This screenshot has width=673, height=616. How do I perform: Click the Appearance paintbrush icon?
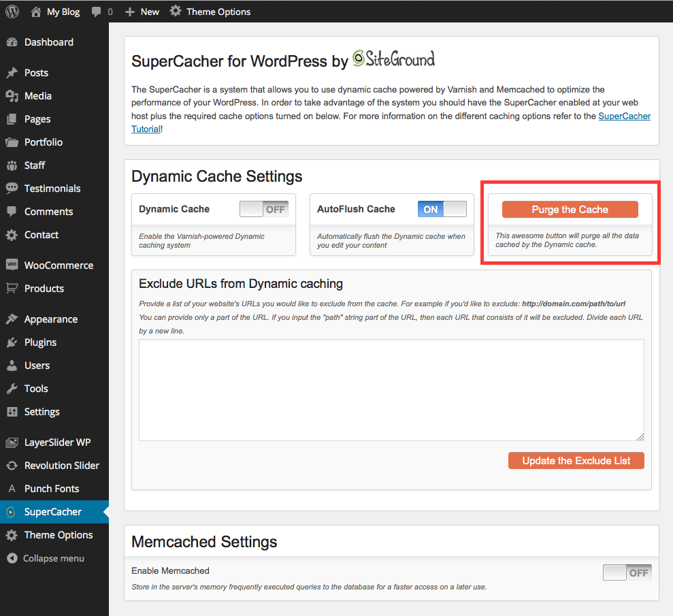[12, 319]
